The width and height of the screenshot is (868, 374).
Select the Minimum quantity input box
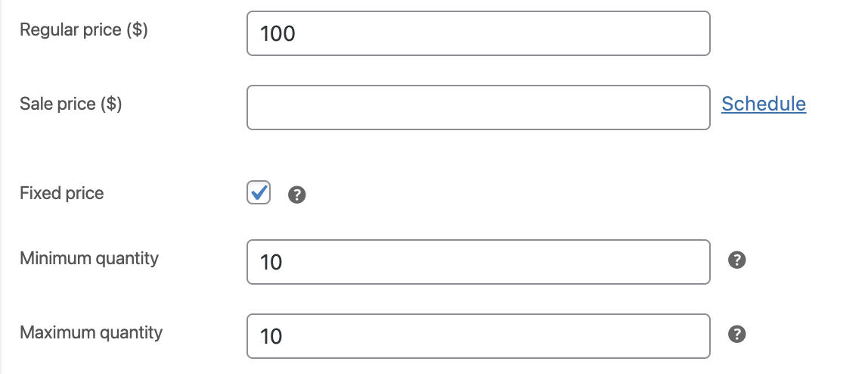[x=478, y=262]
